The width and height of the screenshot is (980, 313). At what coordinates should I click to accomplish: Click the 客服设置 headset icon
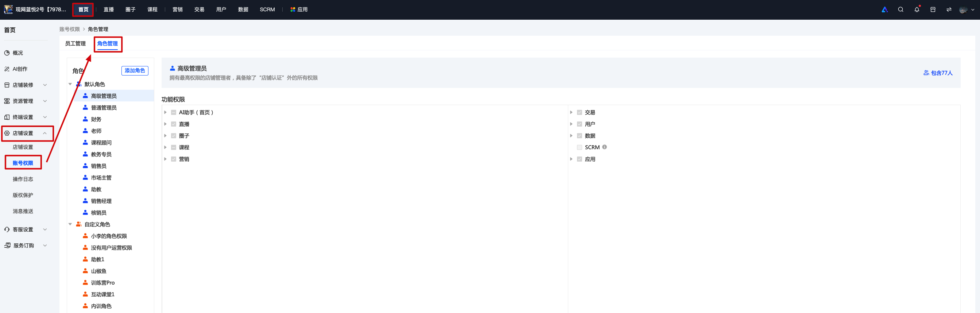pos(7,229)
